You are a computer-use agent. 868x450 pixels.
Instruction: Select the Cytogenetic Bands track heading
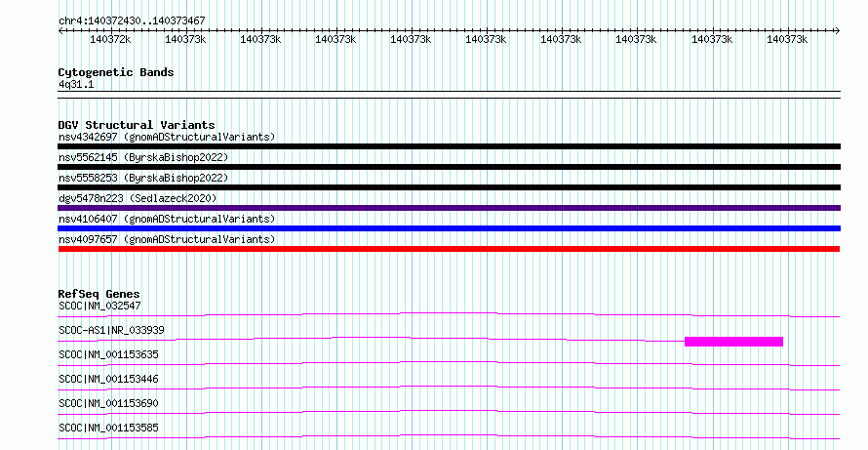pyautogui.click(x=116, y=72)
